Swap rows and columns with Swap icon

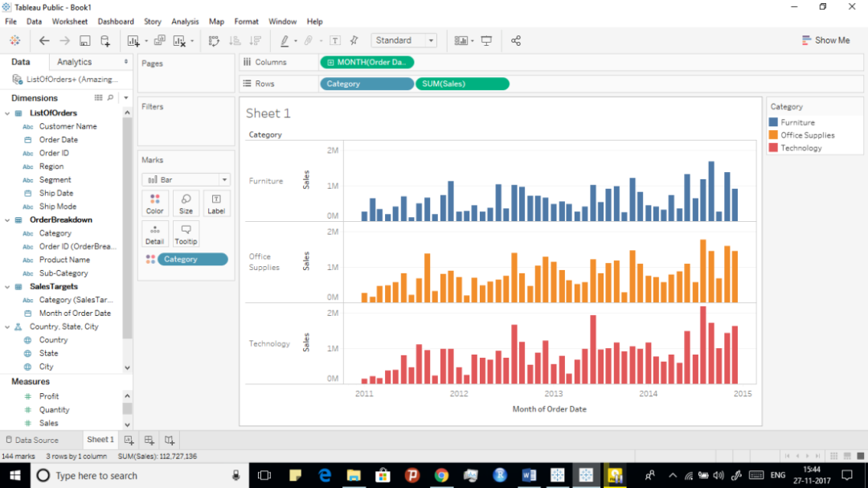214,40
